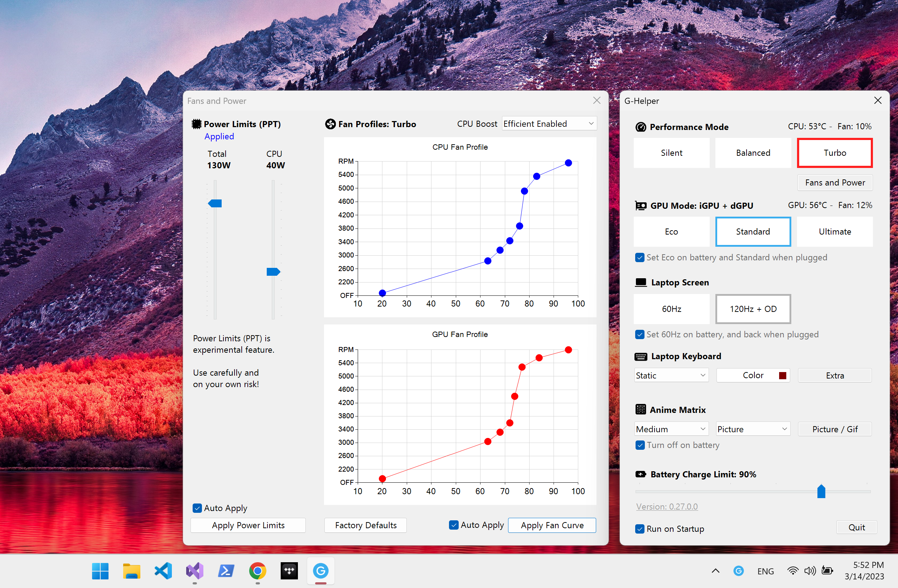898x588 pixels.
Task: Select Eco GPU mode
Action: click(x=671, y=232)
